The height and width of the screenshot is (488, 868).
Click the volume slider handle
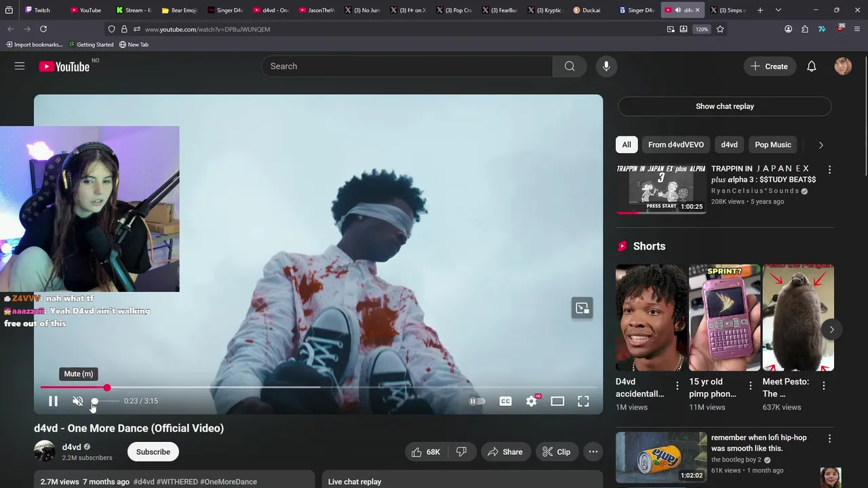point(95,401)
